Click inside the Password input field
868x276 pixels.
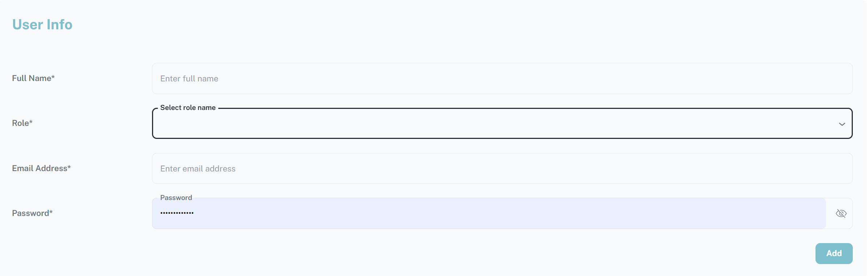click(489, 213)
